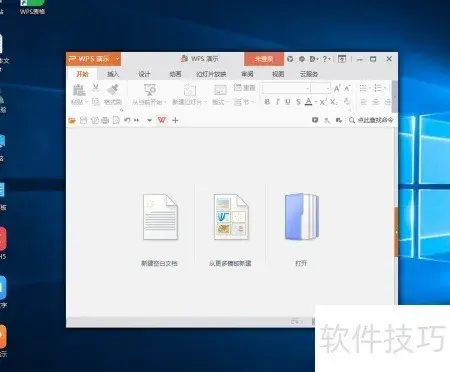
Task: Click the numbered list icon
Action: pos(378,88)
